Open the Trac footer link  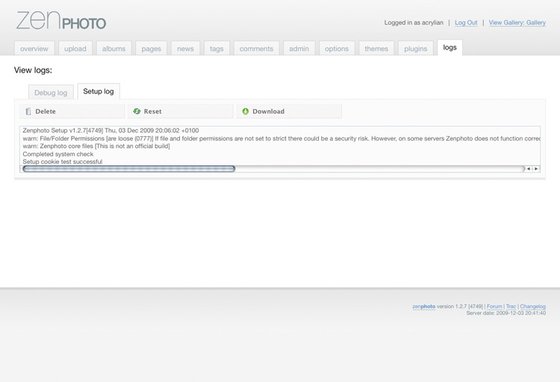[x=511, y=306]
